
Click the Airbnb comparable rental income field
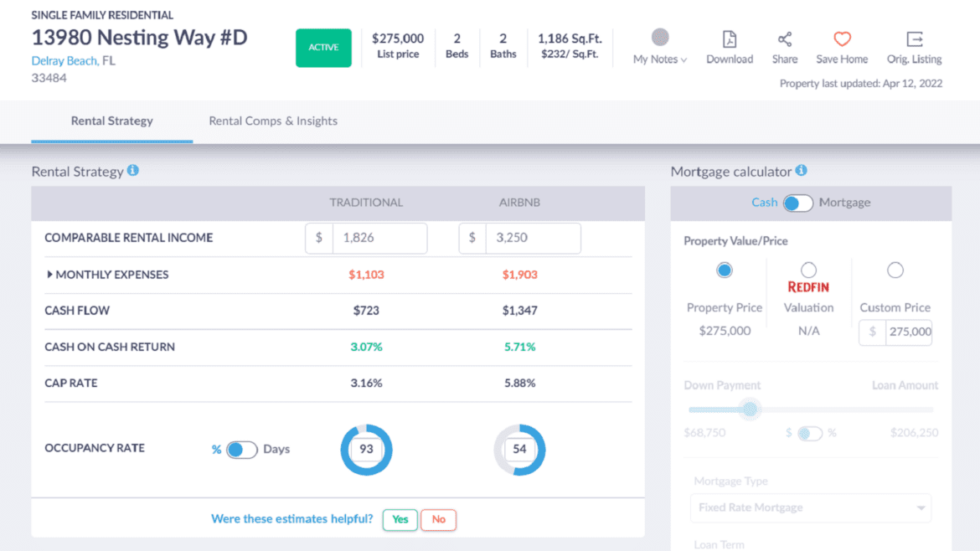tap(534, 238)
